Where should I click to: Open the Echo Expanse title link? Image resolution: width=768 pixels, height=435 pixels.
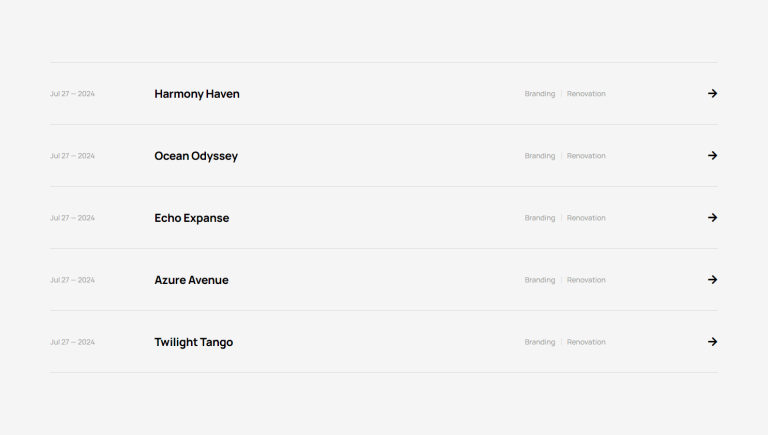coord(192,218)
